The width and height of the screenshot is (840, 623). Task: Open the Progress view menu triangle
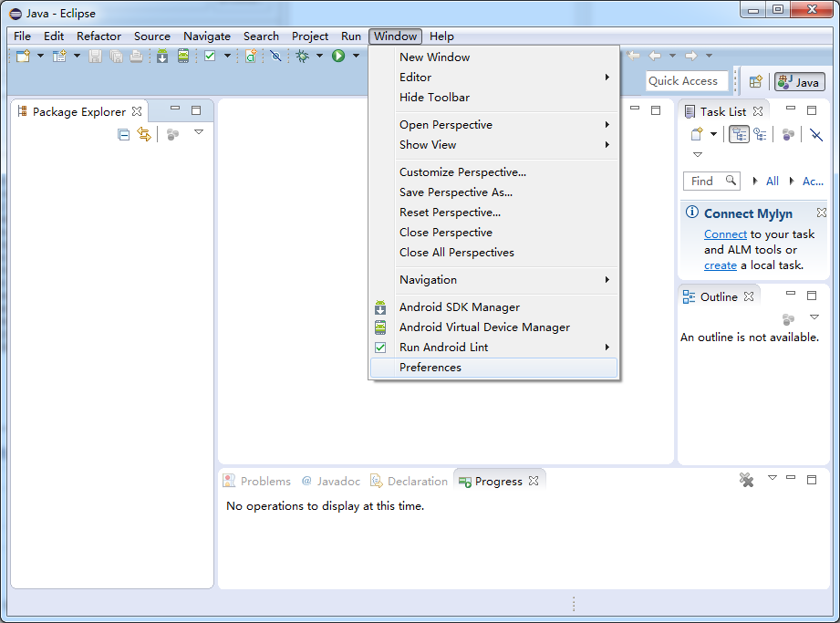tap(772, 477)
